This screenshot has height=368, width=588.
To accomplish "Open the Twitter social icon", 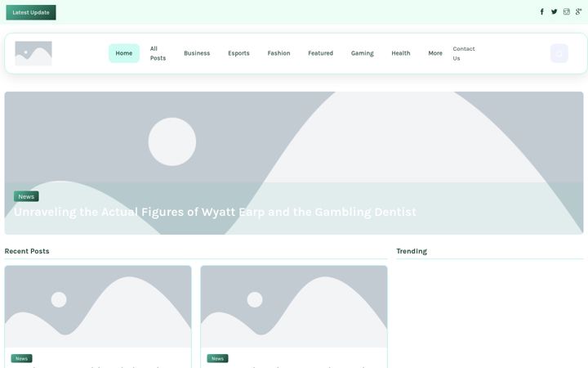I will 555,11.
